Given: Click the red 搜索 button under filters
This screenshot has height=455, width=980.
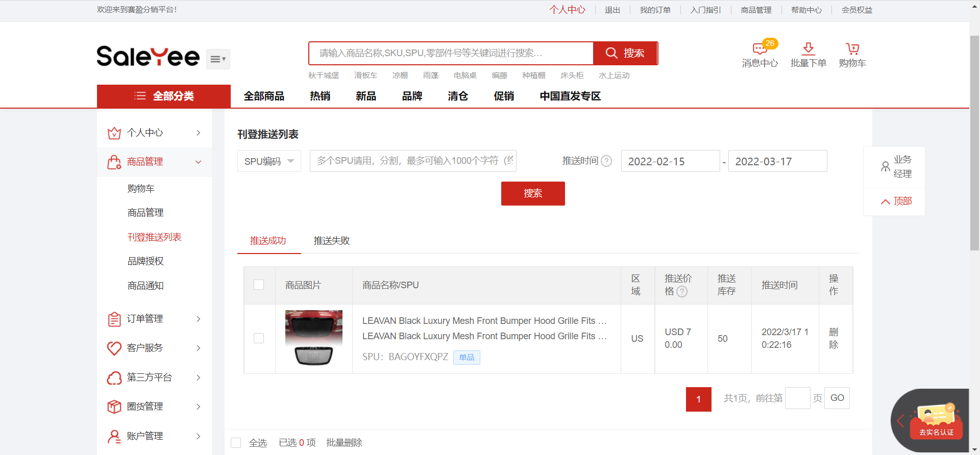Looking at the screenshot, I should point(533,194).
